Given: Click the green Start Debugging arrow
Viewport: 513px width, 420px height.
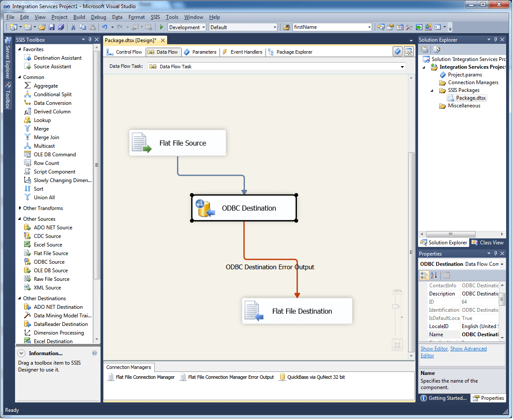Looking at the screenshot, I should coord(162,27).
